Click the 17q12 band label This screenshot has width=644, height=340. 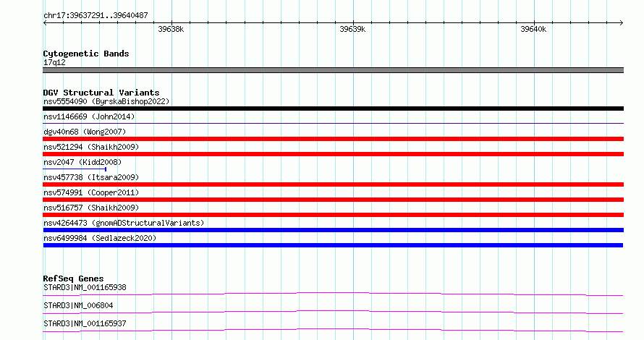(54, 62)
